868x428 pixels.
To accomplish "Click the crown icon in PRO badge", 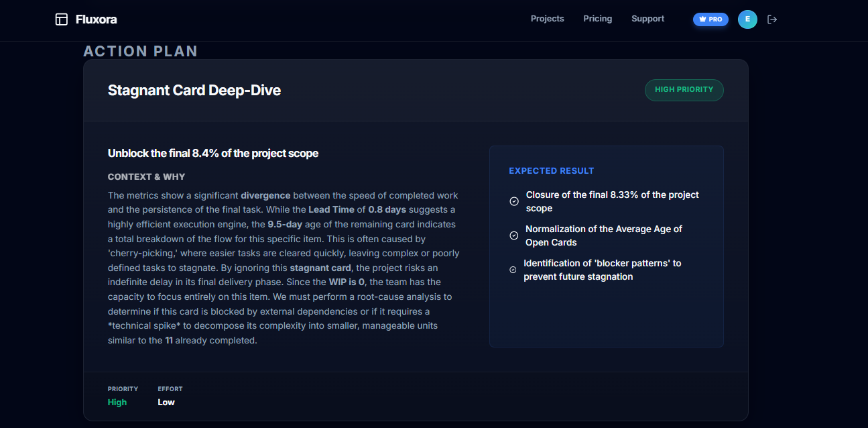I will coord(702,19).
